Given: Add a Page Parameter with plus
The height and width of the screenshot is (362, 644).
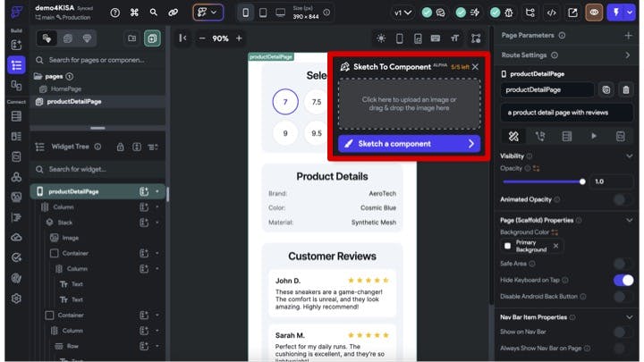Looking at the screenshot, I should tap(628, 36).
